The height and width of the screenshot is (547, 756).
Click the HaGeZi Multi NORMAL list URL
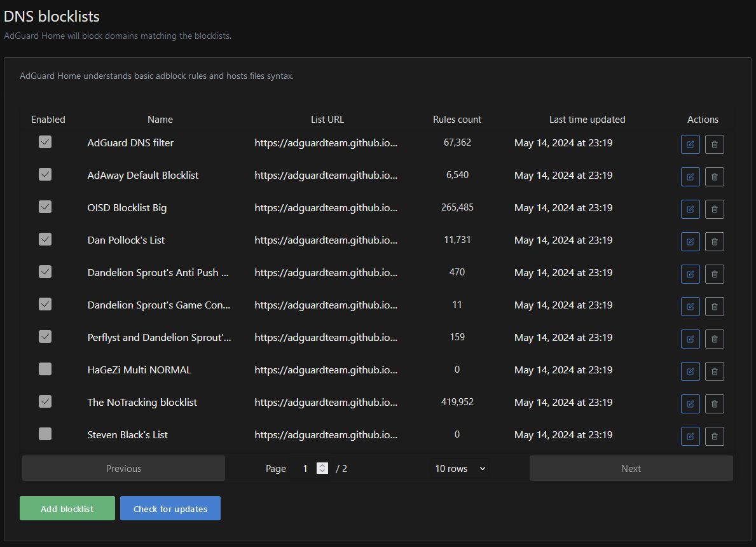pos(326,370)
